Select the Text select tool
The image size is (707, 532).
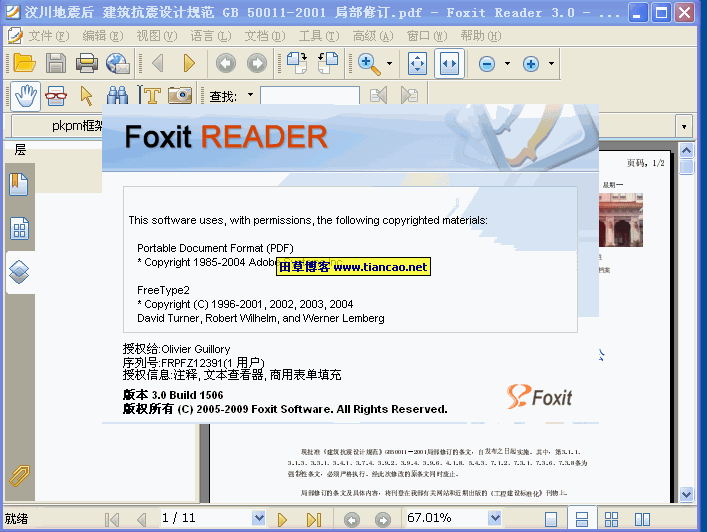pos(149,95)
